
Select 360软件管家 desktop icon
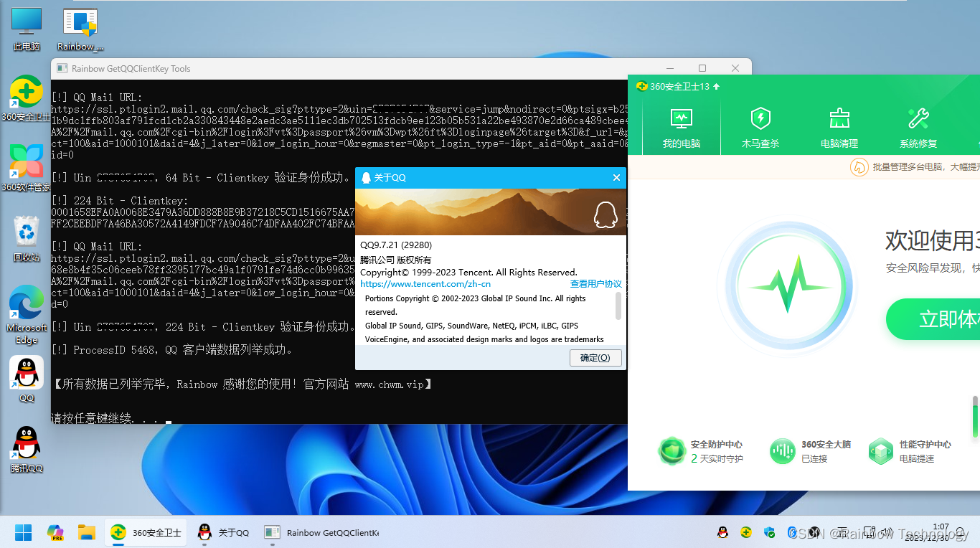pos(27,168)
